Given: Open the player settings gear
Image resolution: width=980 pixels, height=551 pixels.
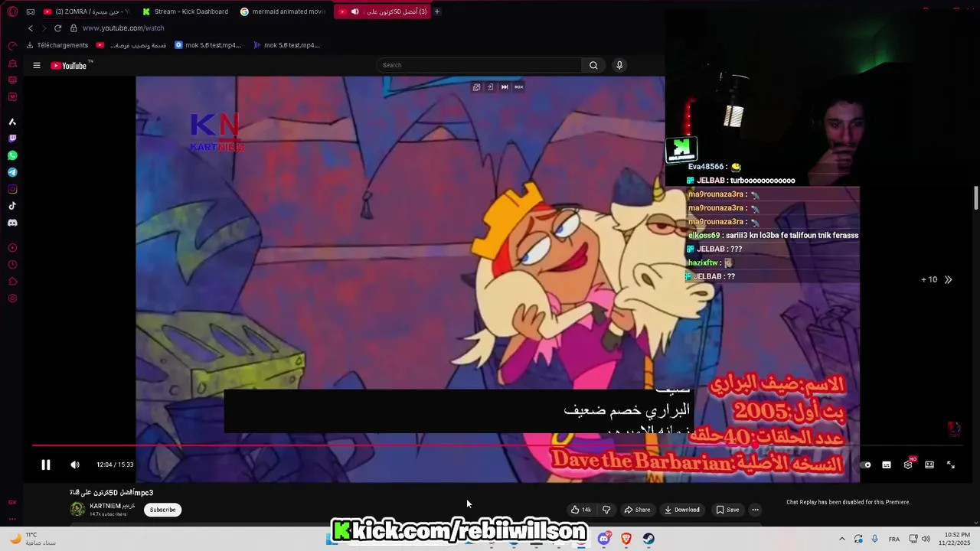Looking at the screenshot, I should pyautogui.click(x=908, y=465).
